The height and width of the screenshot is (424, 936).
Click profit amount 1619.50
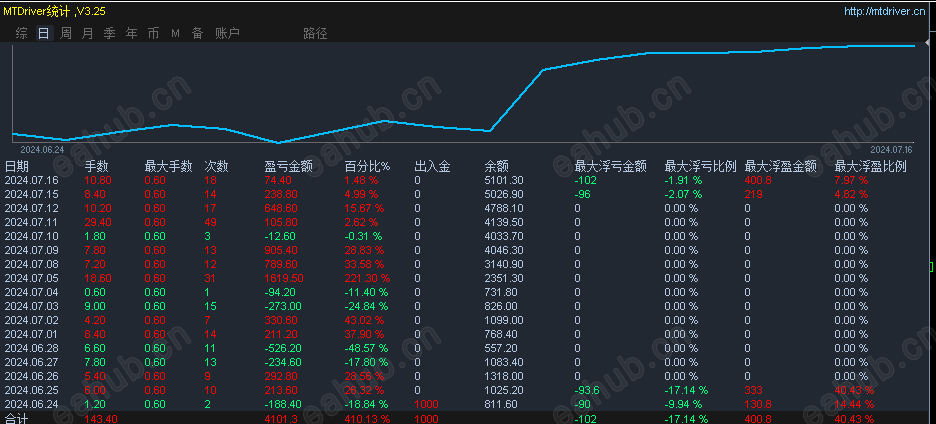[282, 278]
